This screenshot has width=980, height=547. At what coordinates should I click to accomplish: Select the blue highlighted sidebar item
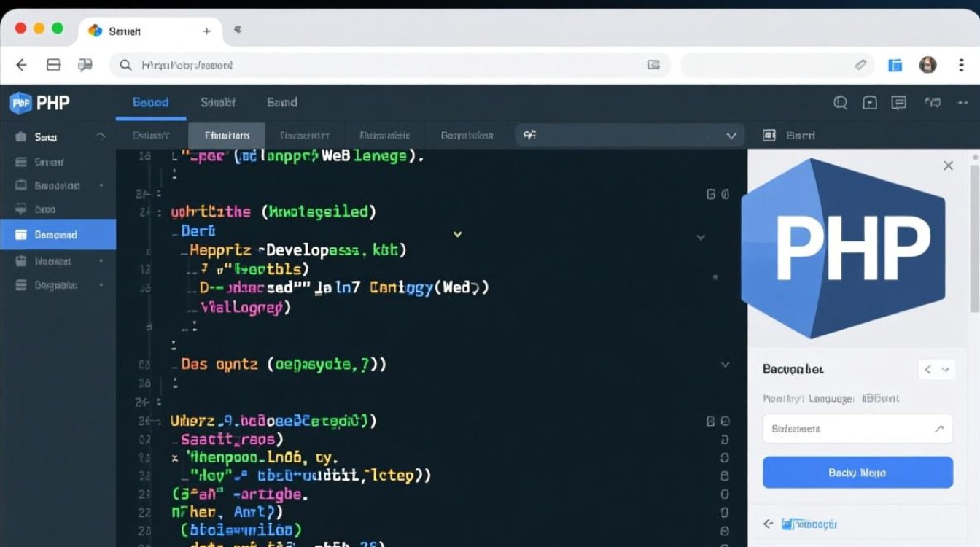click(x=58, y=235)
